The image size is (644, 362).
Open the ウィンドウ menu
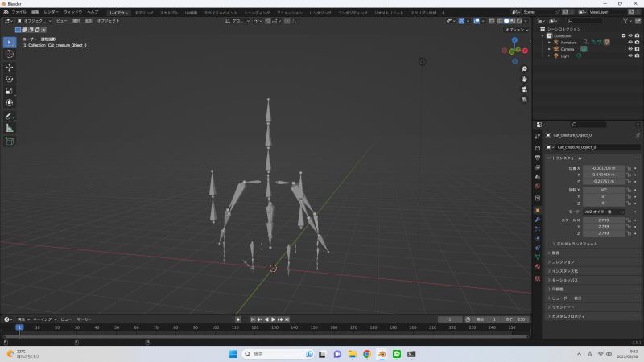[72, 12]
